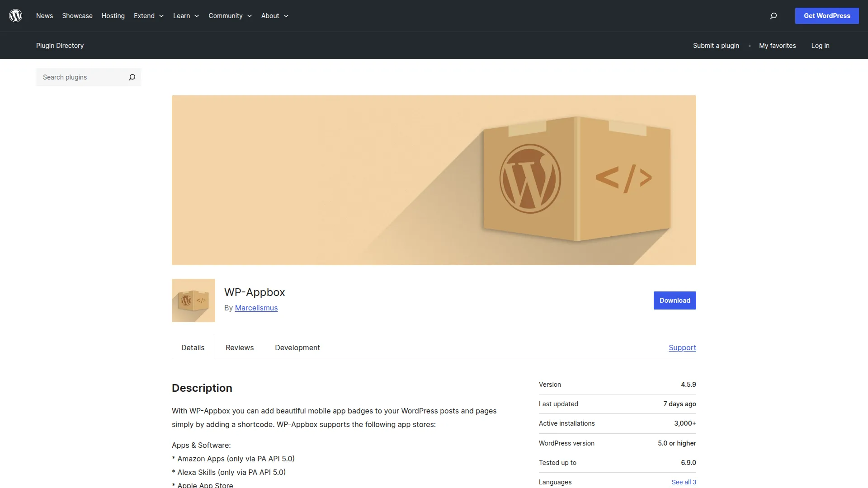Click the Log in link

point(820,46)
